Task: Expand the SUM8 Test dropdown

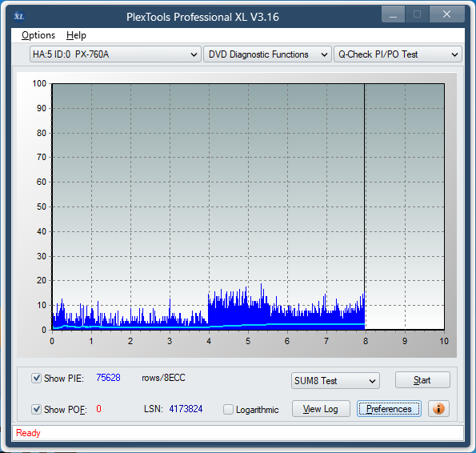Action: point(335,380)
